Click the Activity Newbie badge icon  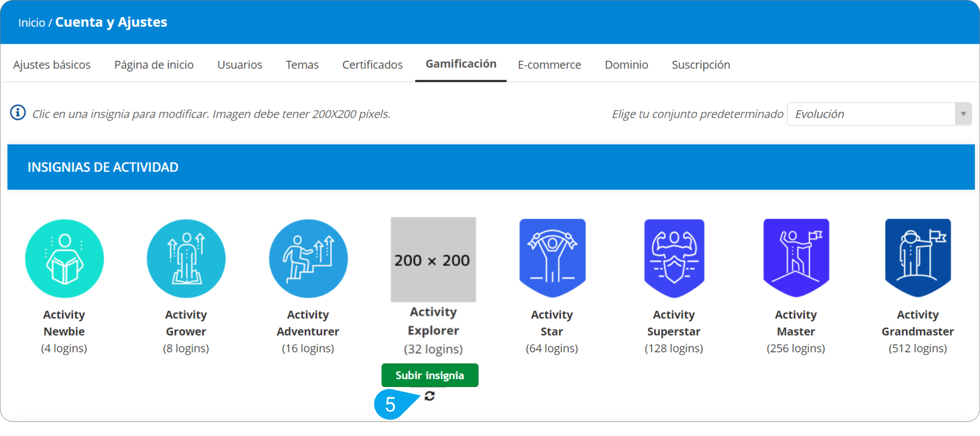click(x=64, y=258)
